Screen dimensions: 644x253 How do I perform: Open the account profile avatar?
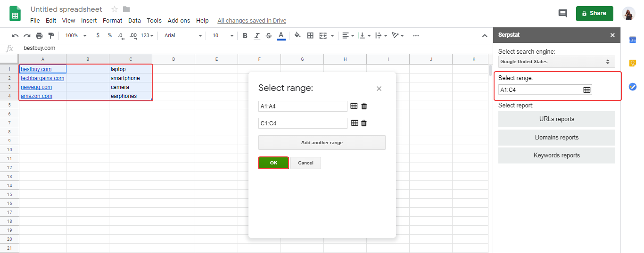click(628, 14)
